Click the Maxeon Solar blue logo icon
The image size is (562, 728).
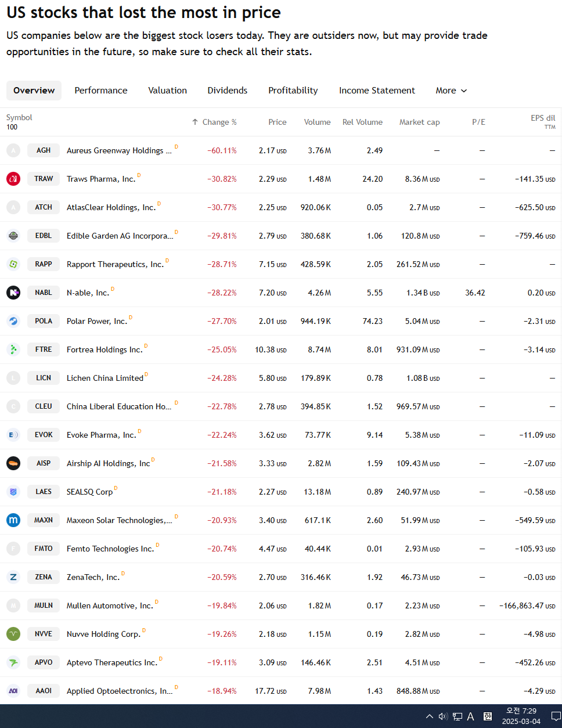pyautogui.click(x=13, y=520)
